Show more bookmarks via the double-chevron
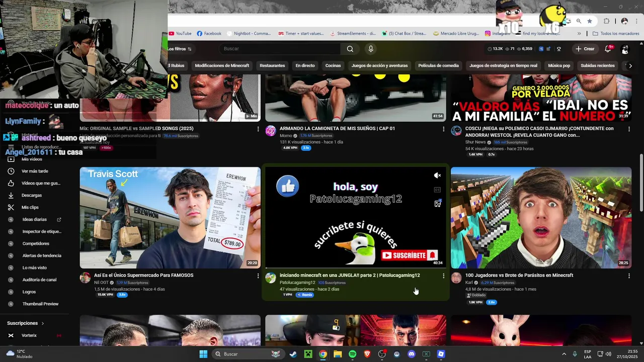The height and width of the screenshot is (362, 644). click(x=579, y=34)
